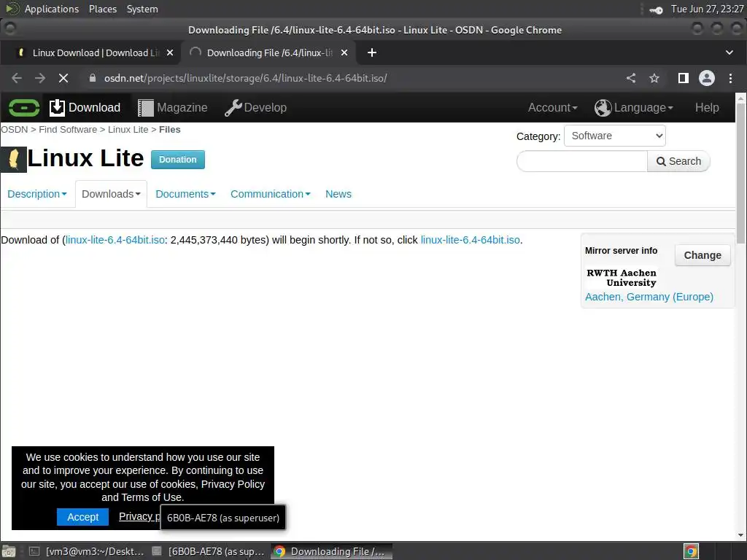Open the System menu
Screen dimensions: 747x560
pyautogui.click(x=142, y=9)
